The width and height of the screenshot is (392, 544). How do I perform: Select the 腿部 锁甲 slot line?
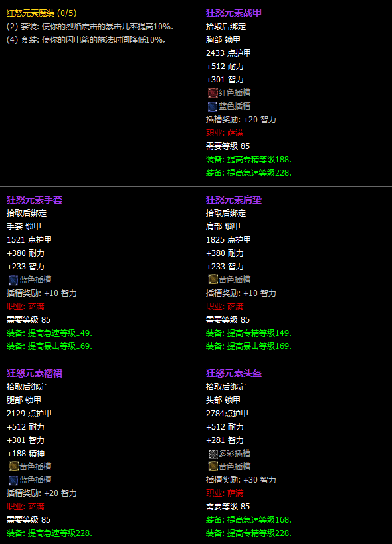23,400
